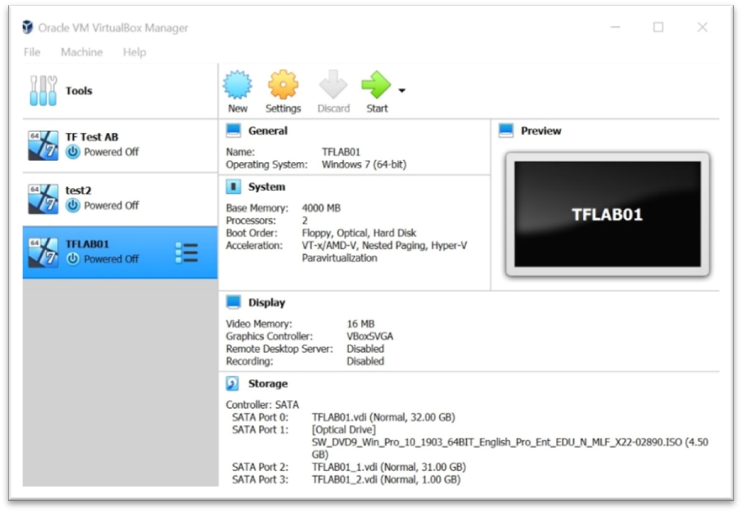Select the test2 machine Windows 7 icon
744x513 pixels.
[43, 199]
